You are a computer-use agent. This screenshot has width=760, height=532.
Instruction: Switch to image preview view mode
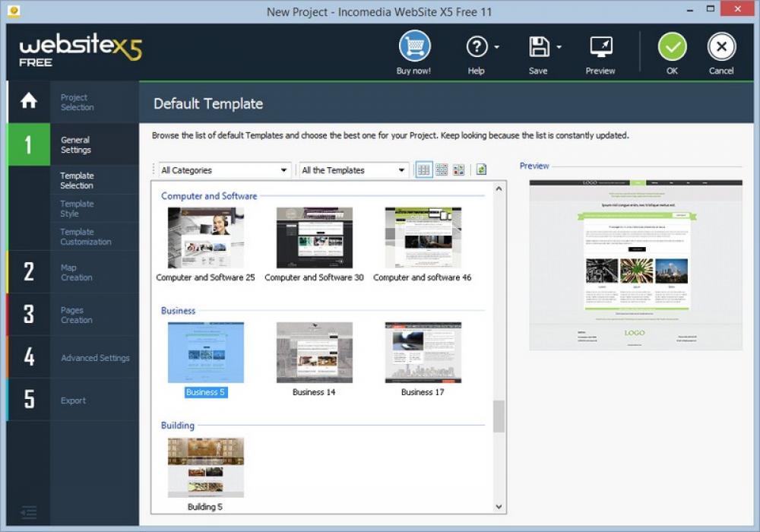tap(459, 169)
